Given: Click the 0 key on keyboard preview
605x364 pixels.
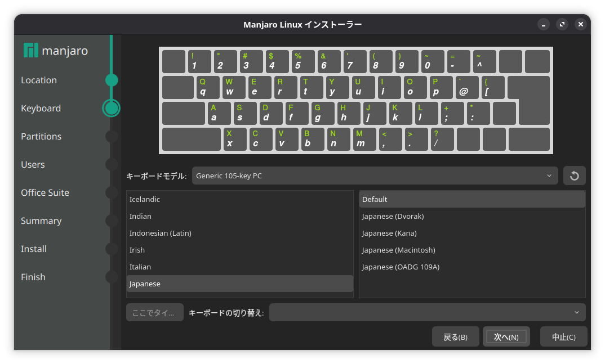Looking at the screenshot, I should 433,62.
